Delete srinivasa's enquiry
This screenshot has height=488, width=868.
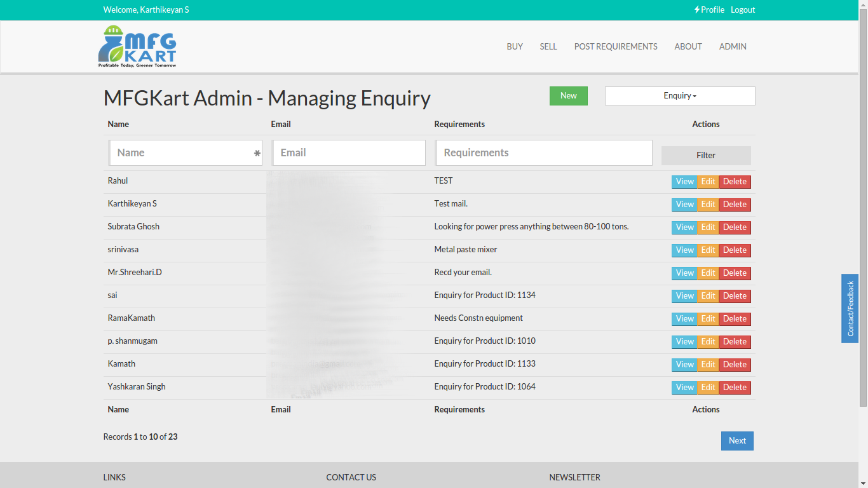tap(735, 250)
